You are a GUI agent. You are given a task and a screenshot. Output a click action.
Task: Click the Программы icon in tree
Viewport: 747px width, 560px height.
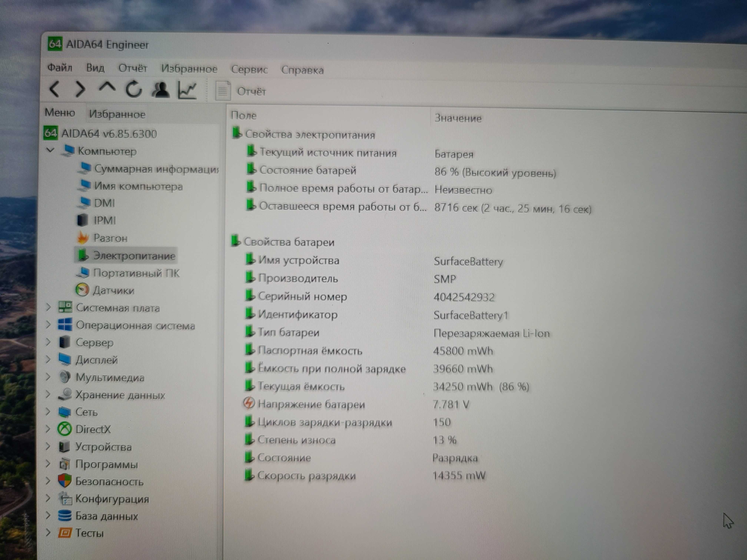tap(64, 464)
